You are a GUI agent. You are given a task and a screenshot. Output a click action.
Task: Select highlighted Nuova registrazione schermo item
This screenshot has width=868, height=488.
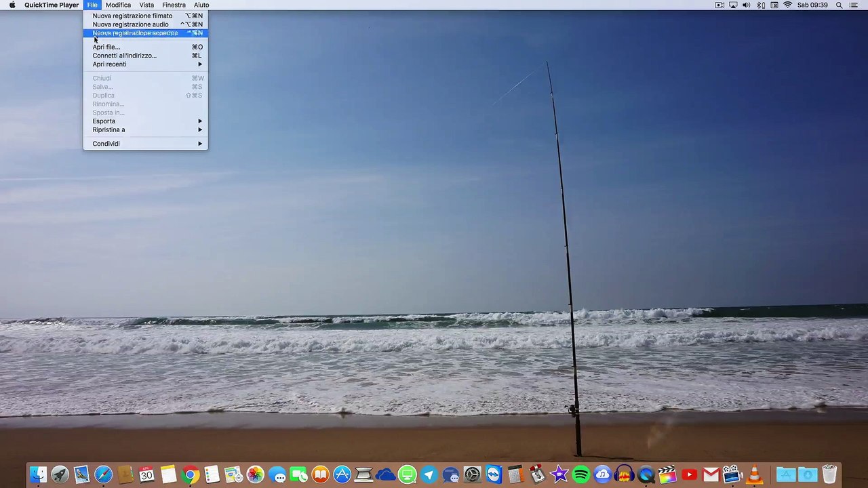point(145,33)
